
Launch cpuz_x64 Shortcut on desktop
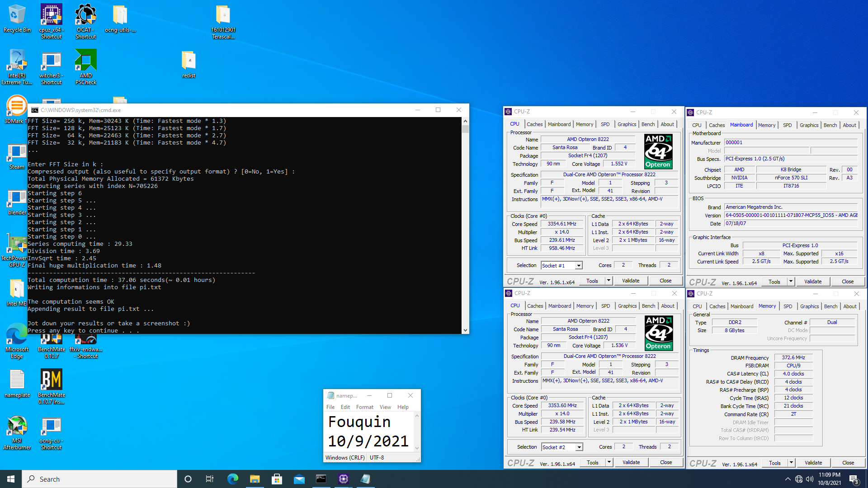[x=51, y=21]
